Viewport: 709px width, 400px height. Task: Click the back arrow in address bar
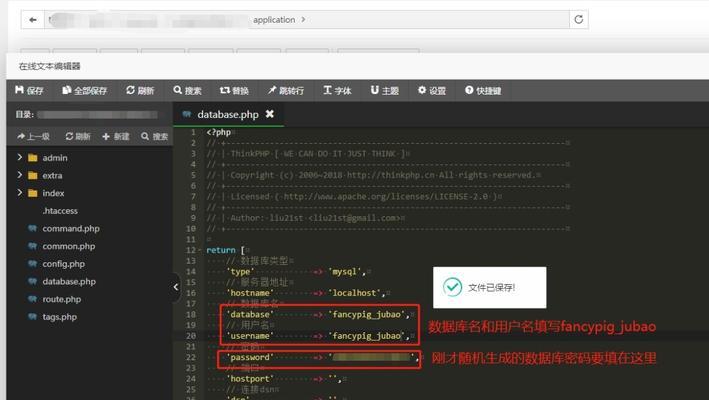click(x=33, y=19)
